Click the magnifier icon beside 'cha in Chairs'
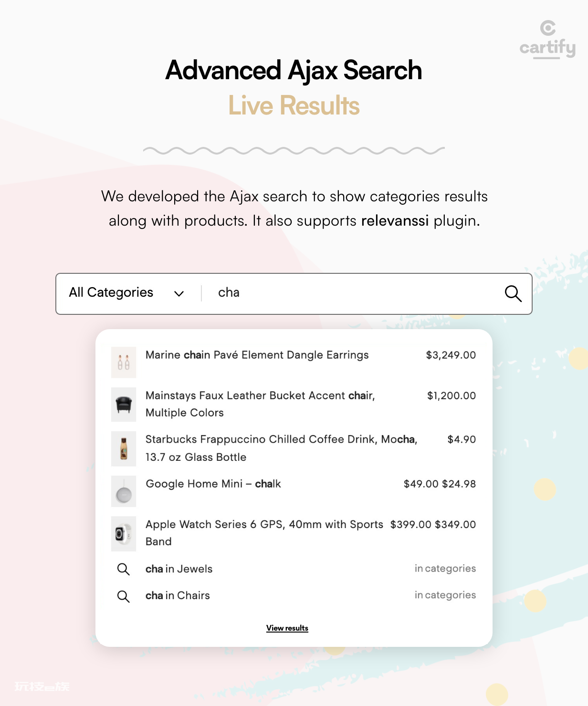The height and width of the screenshot is (706, 588). tap(124, 596)
